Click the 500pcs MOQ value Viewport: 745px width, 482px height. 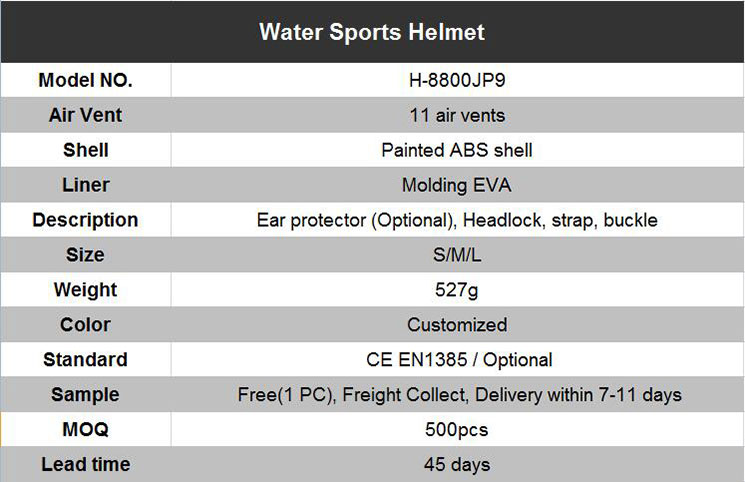[457, 430]
